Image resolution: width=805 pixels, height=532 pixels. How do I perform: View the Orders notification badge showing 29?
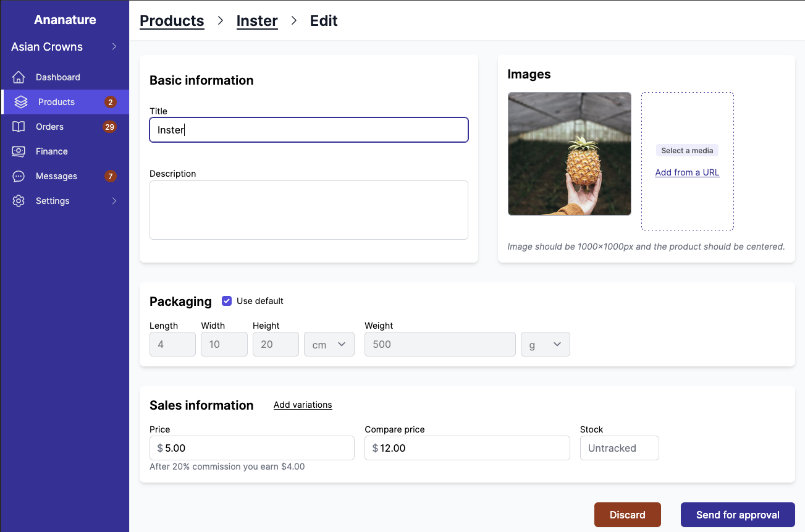(109, 126)
